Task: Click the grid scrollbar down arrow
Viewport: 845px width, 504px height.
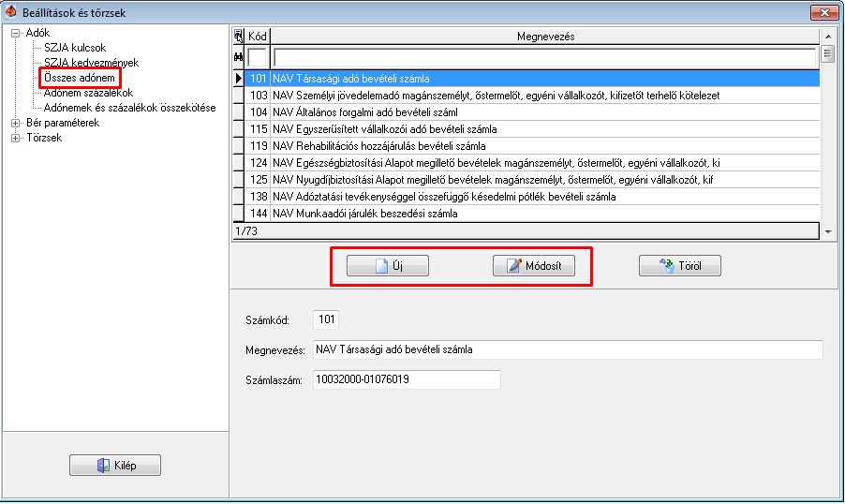Action: (828, 231)
